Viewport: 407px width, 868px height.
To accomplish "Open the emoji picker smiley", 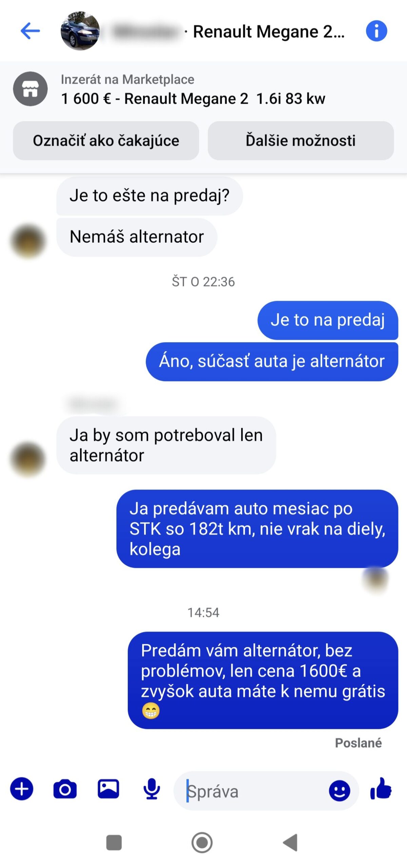I will [x=339, y=790].
